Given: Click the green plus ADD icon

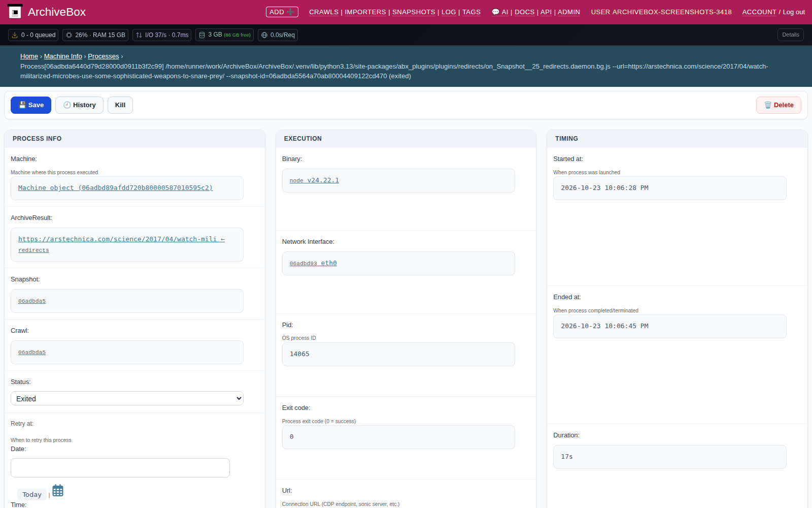Looking at the screenshot, I should pos(291,12).
